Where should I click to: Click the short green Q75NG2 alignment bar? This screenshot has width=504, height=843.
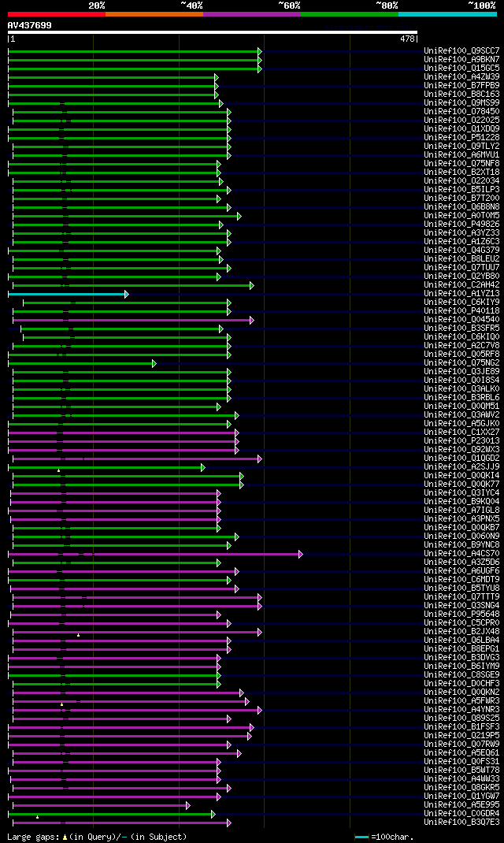coord(80,363)
